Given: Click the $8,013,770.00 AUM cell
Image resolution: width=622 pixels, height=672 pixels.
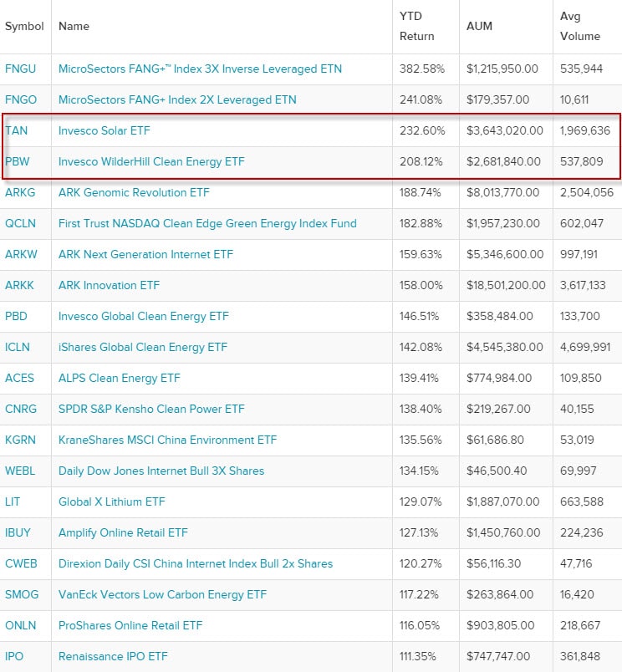Looking at the screenshot, I should point(502,192).
